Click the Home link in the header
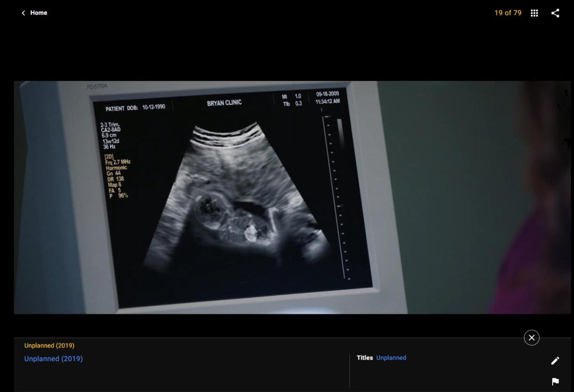 (39, 13)
